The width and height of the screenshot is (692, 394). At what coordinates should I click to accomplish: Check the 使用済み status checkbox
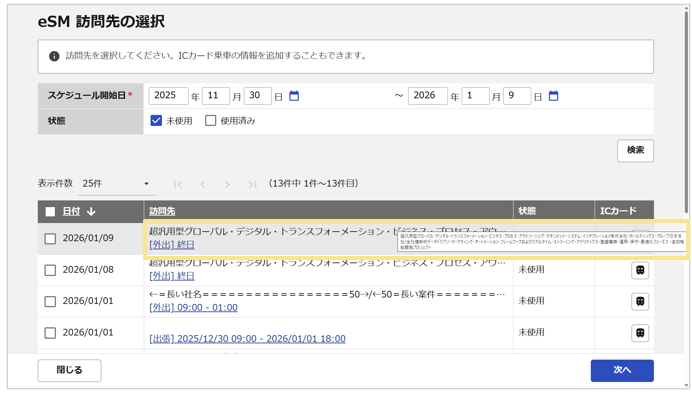pos(211,120)
